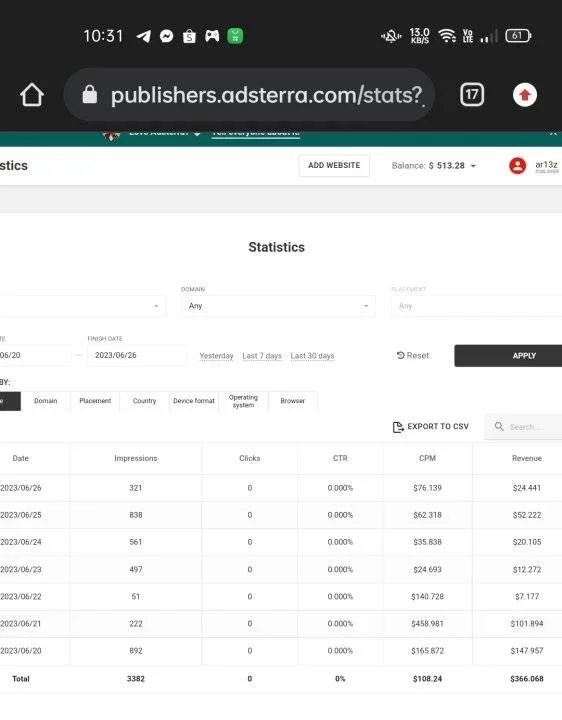Tap the muted bell status icon
Image resolution: width=562 pixels, height=720 pixels.
click(x=391, y=36)
